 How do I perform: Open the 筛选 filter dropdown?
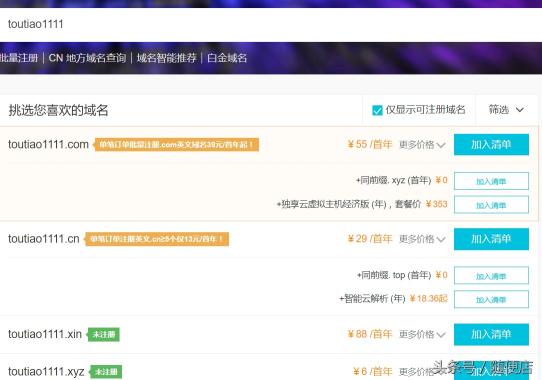[x=506, y=110]
